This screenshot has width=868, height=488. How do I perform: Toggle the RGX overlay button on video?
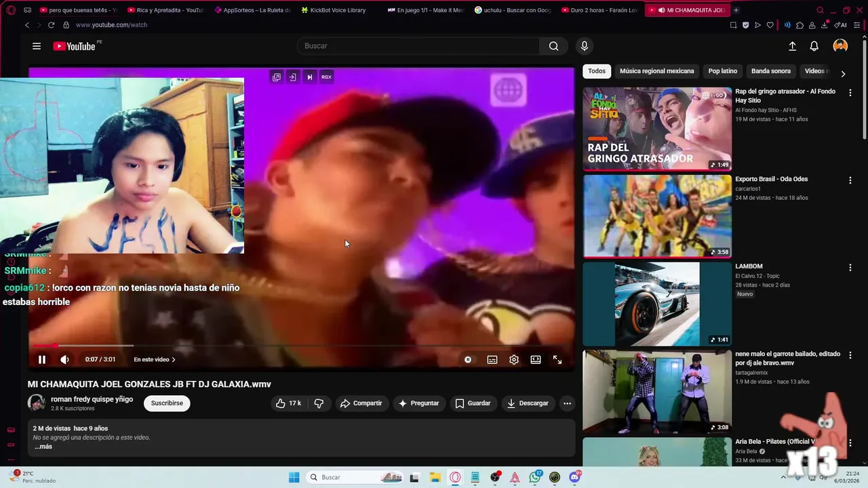point(326,77)
